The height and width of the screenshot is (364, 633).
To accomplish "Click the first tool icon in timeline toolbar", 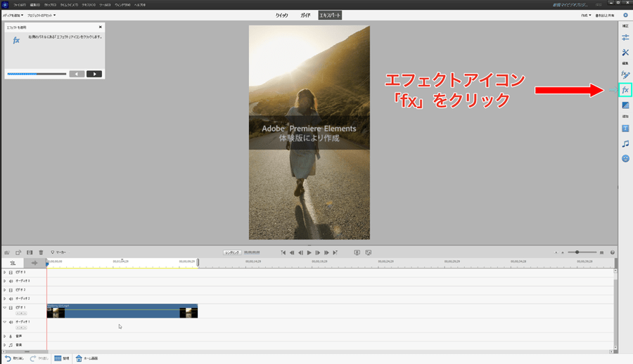I will point(7,252).
